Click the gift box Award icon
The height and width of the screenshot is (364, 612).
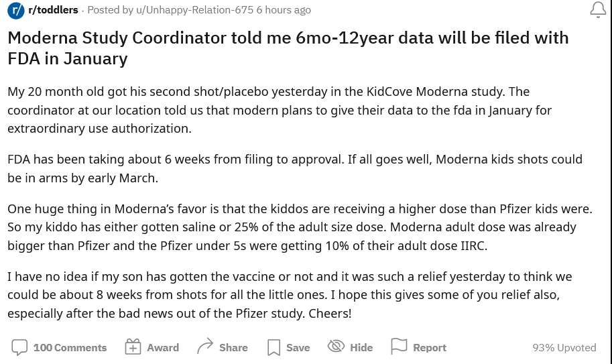[133, 347]
